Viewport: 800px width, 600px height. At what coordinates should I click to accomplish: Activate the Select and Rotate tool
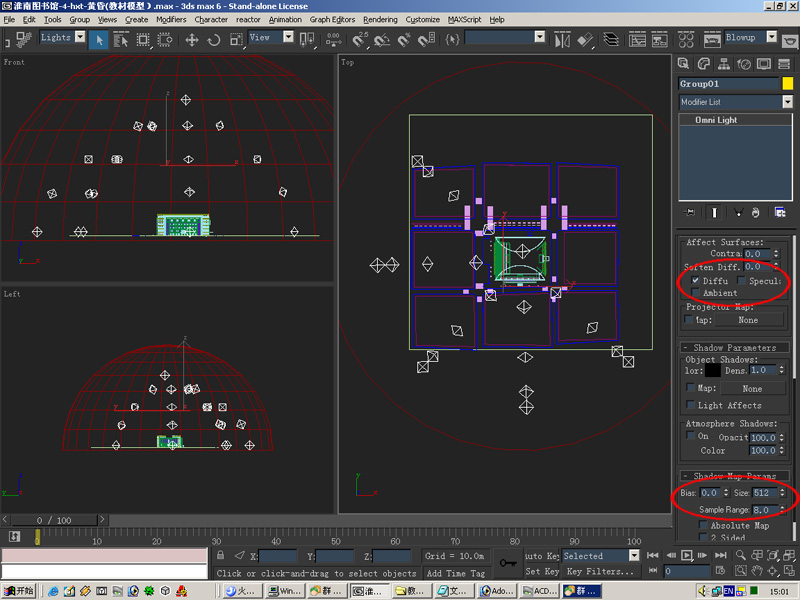pyautogui.click(x=214, y=40)
